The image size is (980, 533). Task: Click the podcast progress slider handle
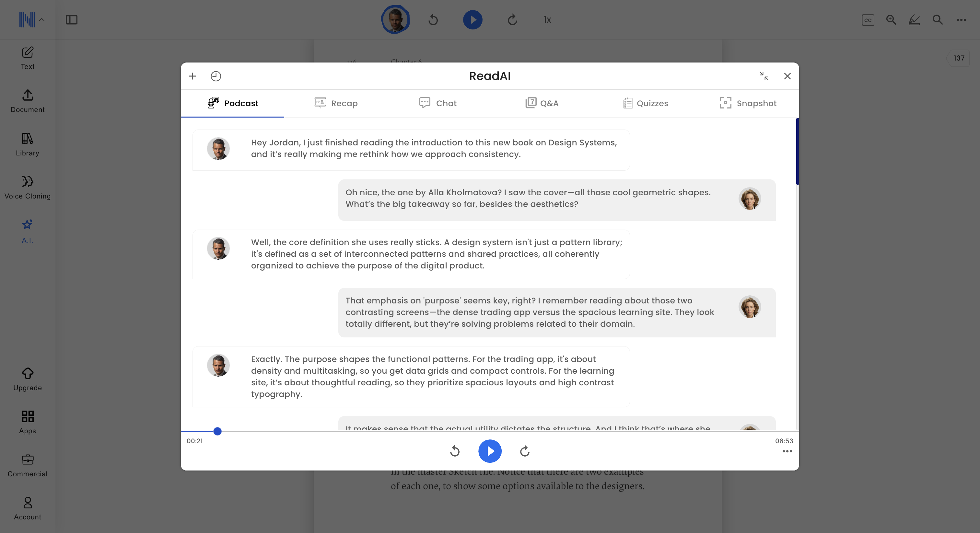(x=217, y=431)
